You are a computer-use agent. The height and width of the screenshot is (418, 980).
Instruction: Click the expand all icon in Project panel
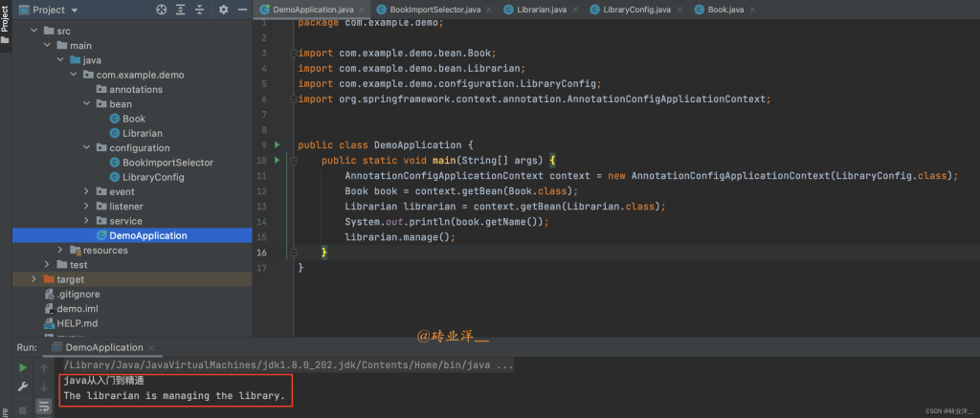click(182, 10)
